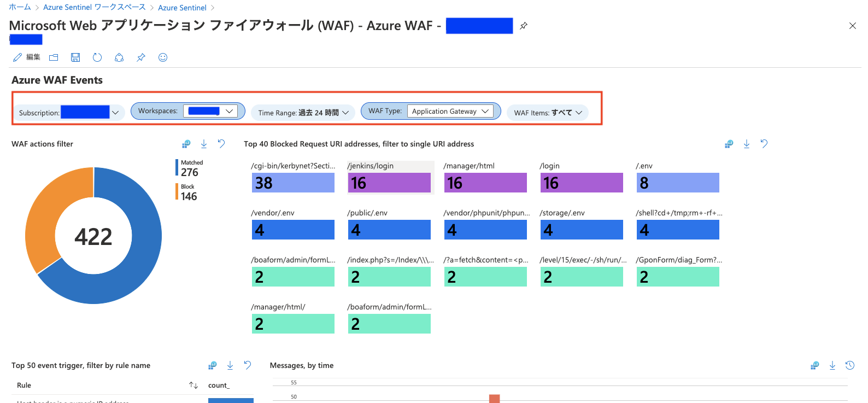This screenshot has height=403, width=868.
Task: Expand the WAF Items dropdown
Action: tap(548, 113)
